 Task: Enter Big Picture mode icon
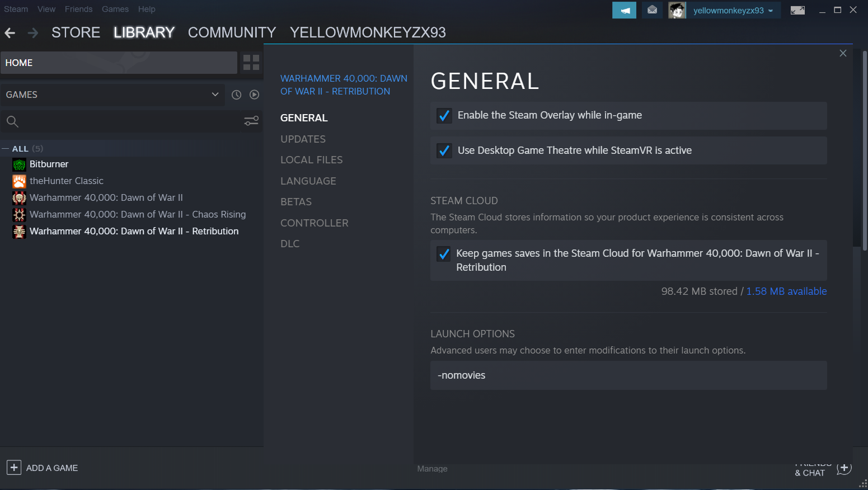[x=797, y=10]
